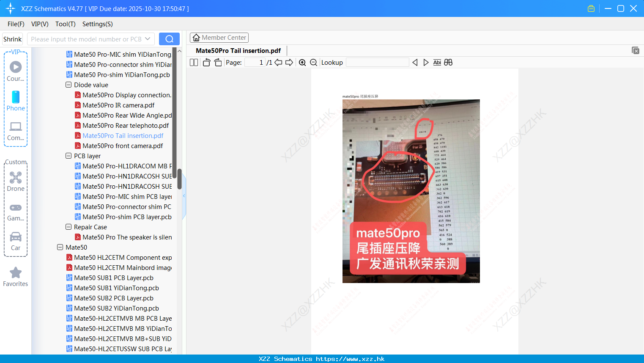Go to previous page arrow
Image resolution: width=644 pixels, height=363 pixels.
pos(278,63)
